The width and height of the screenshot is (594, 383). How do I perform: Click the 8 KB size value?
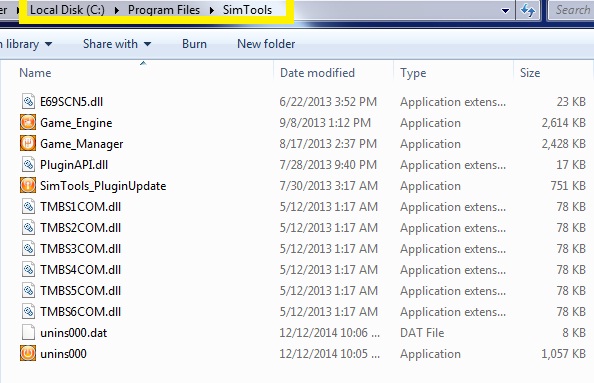click(x=574, y=333)
